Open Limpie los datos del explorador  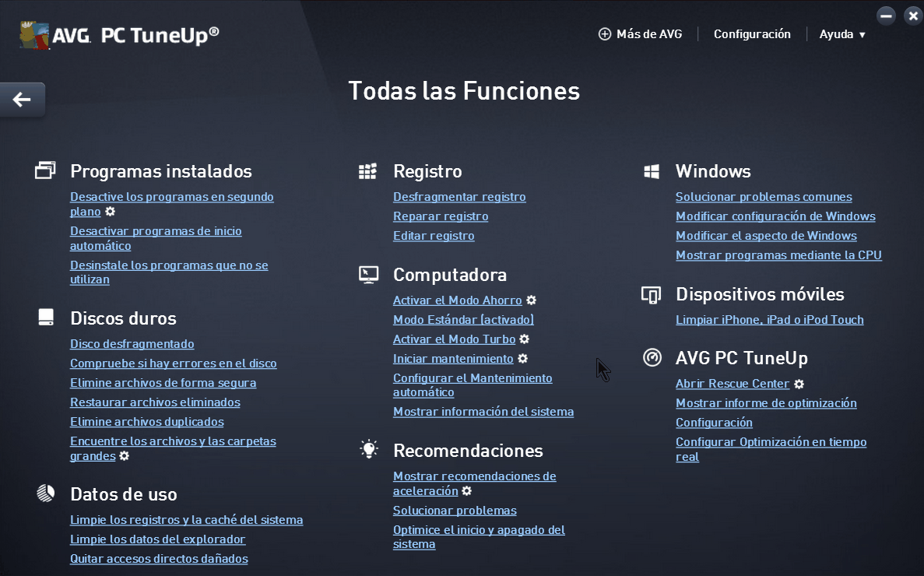pos(157,539)
